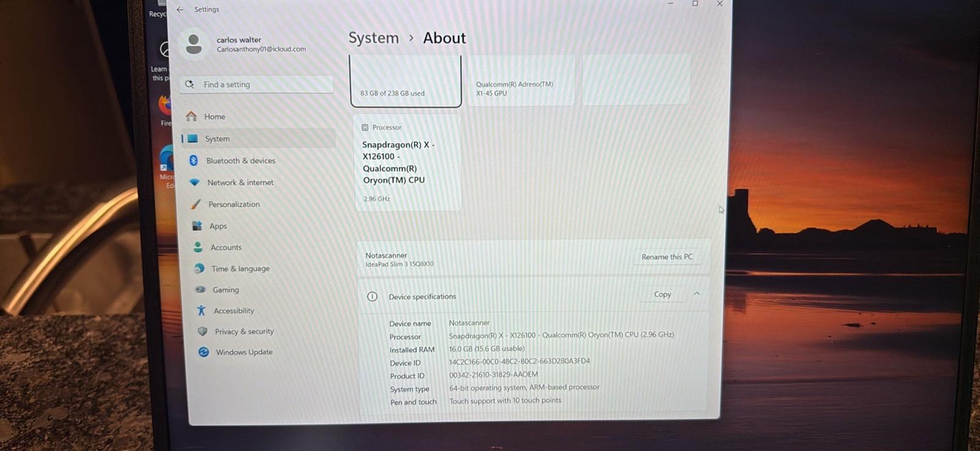Type in the Find a setting field
This screenshot has width=980, height=451.
[257, 84]
